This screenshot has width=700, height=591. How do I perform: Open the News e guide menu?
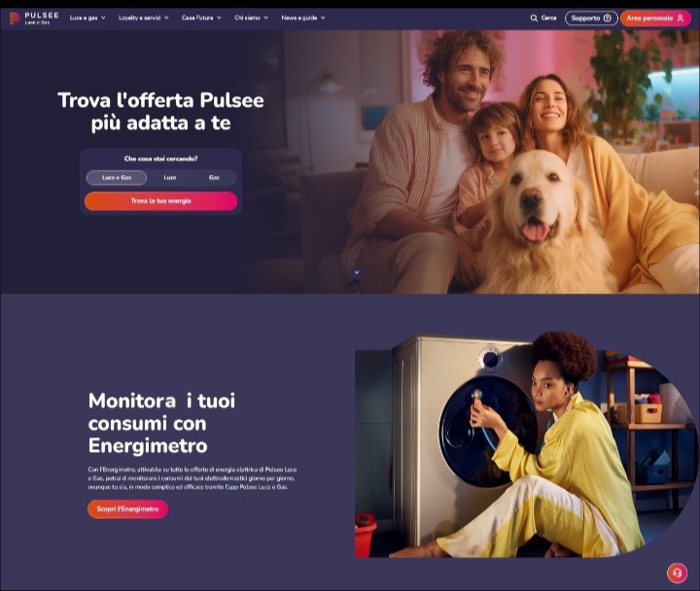[x=303, y=17]
